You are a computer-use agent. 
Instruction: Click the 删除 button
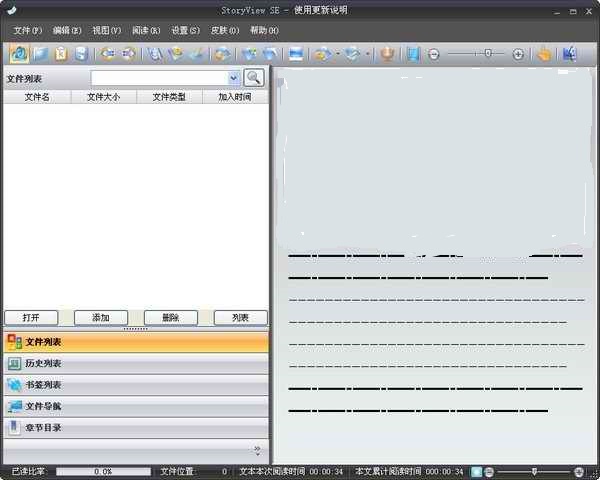coord(171,318)
